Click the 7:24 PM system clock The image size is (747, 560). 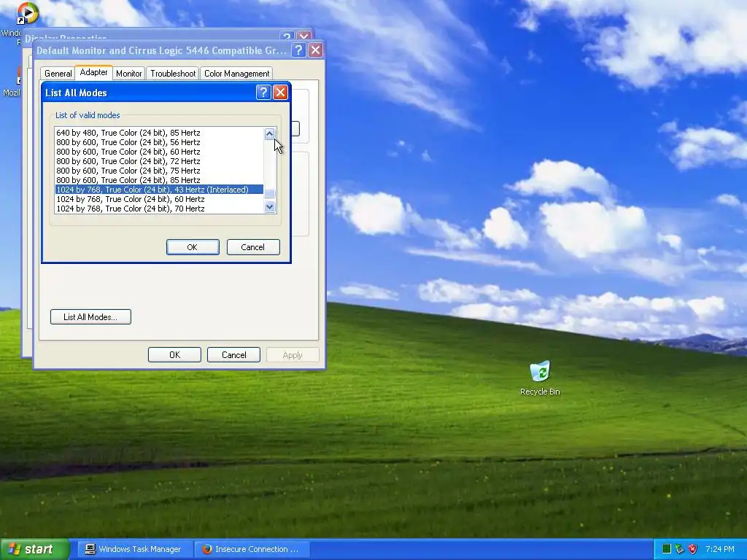[x=719, y=549]
